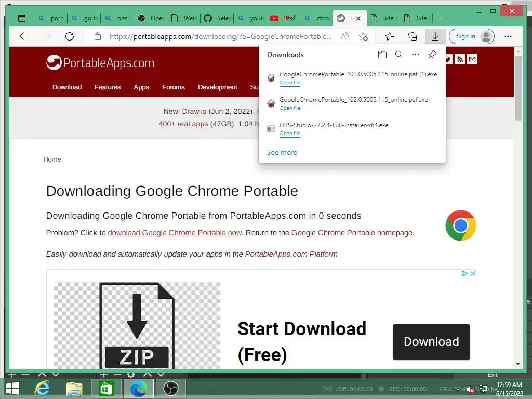Open file for OBS-Studio installer
The image size is (532, 399).
pos(290,134)
